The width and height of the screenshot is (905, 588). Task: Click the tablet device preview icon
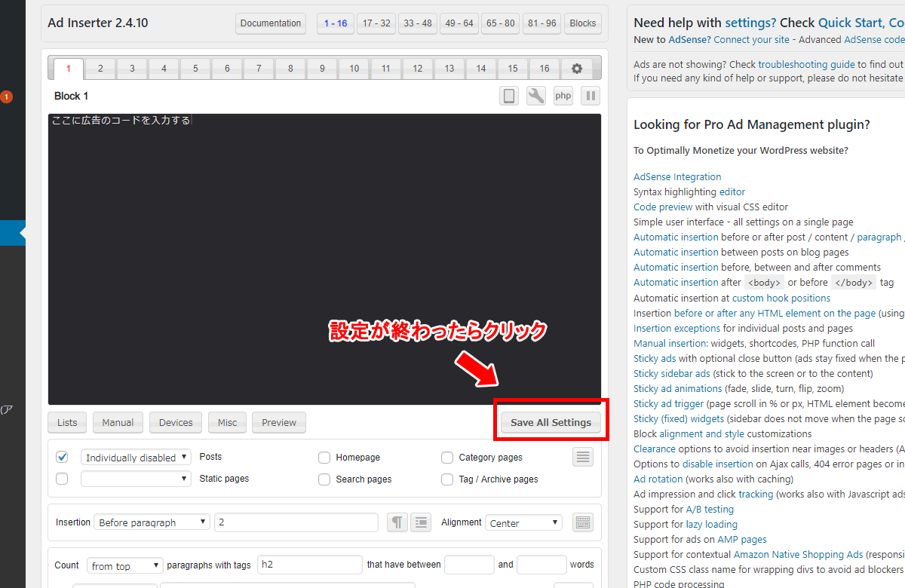(x=509, y=96)
